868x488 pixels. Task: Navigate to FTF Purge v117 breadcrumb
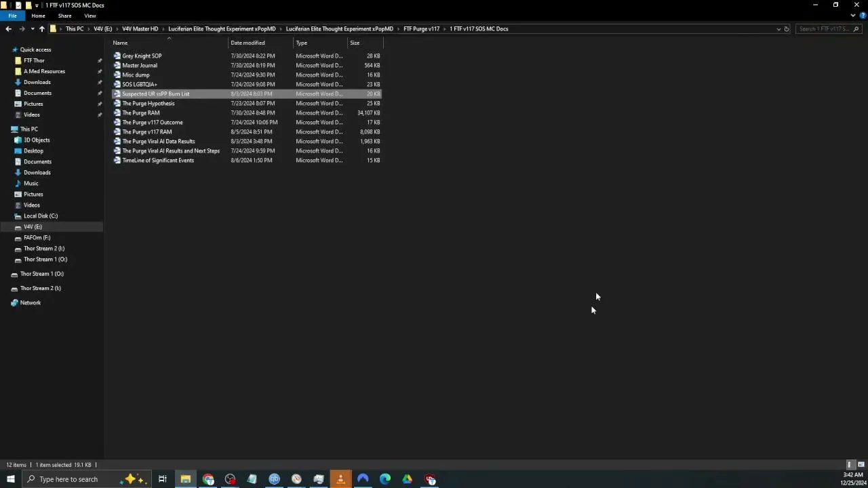(x=421, y=29)
